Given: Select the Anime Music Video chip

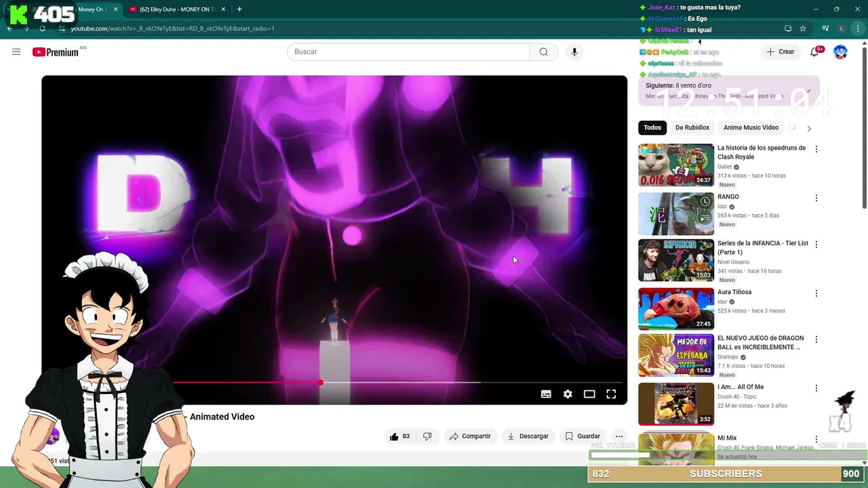Looking at the screenshot, I should [x=751, y=127].
